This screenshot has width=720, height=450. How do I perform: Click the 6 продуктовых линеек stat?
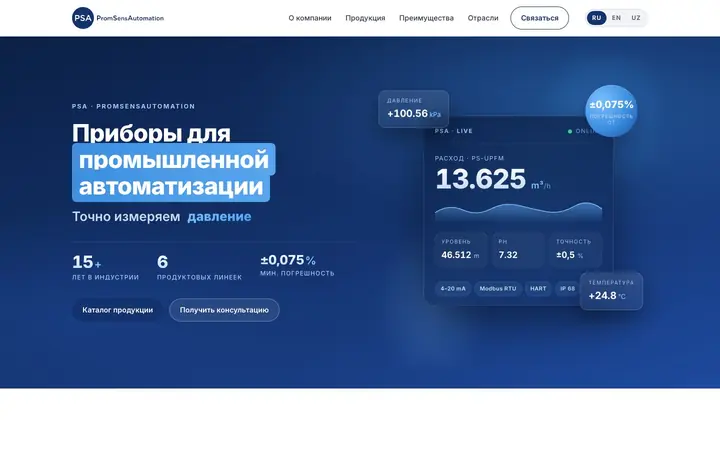tap(199, 267)
